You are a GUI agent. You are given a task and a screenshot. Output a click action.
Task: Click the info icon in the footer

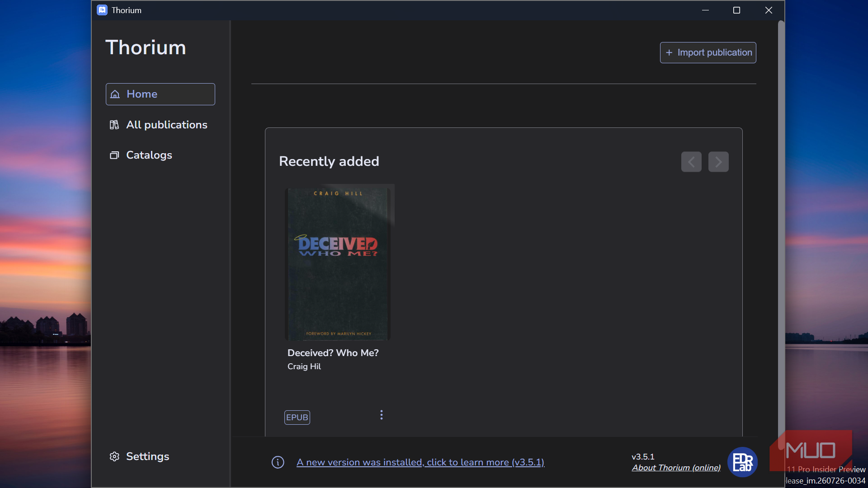tap(278, 462)
